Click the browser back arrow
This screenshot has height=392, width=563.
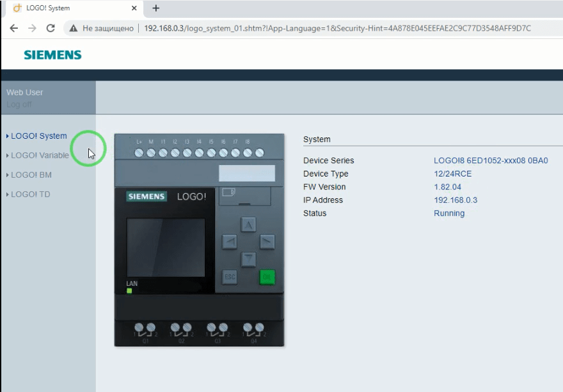coord(14,28)
